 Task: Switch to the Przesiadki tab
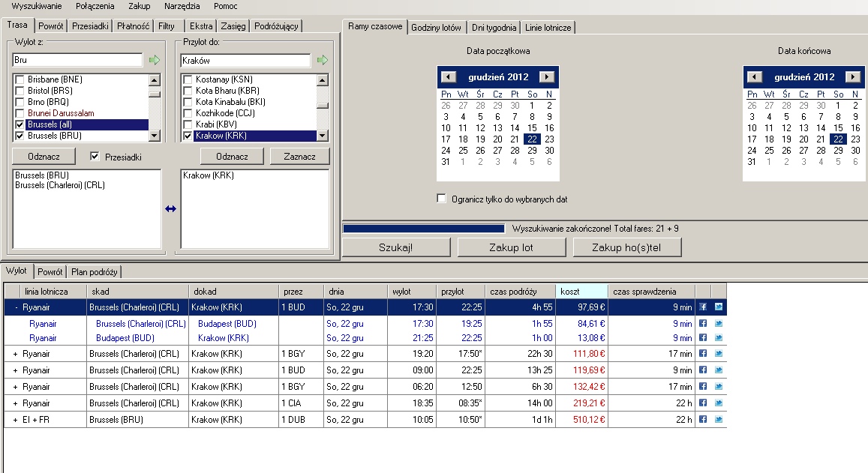tap(90, 26)
